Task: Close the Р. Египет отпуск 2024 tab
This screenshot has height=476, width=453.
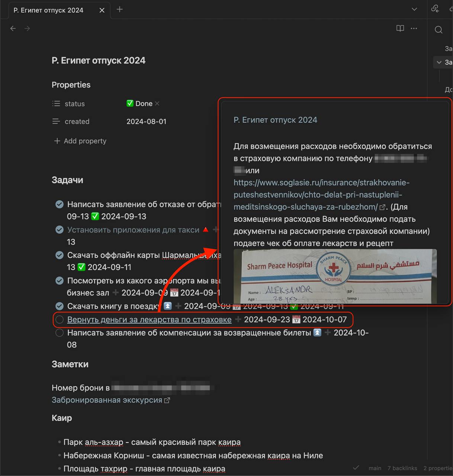Action: pyautogui.click(x=102, y=10)
